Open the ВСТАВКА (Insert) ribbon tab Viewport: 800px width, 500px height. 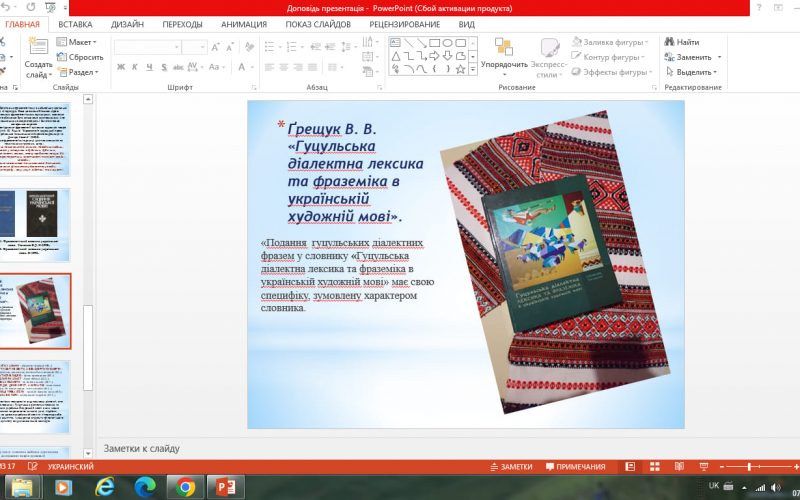tap(76, 24)
